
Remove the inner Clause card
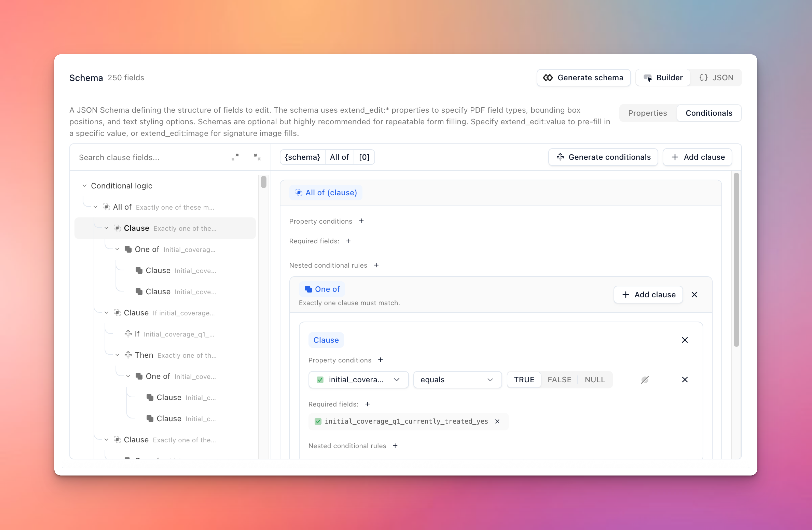pos(685,340)
